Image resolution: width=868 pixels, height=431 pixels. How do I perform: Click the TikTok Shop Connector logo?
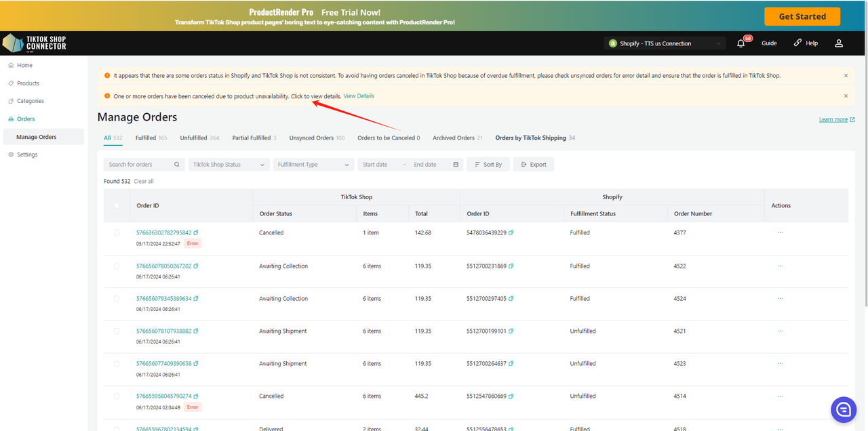click(x=35, y=43)
